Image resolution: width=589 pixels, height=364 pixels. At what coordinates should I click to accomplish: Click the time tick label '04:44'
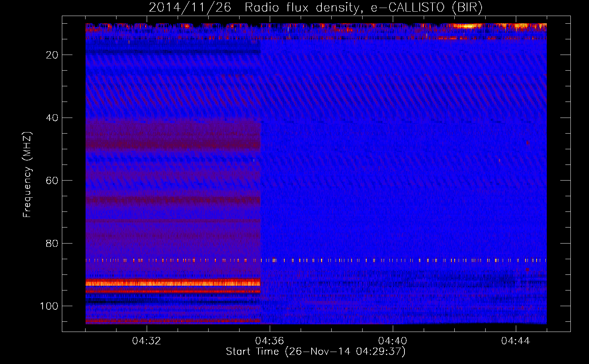[516, 341]
